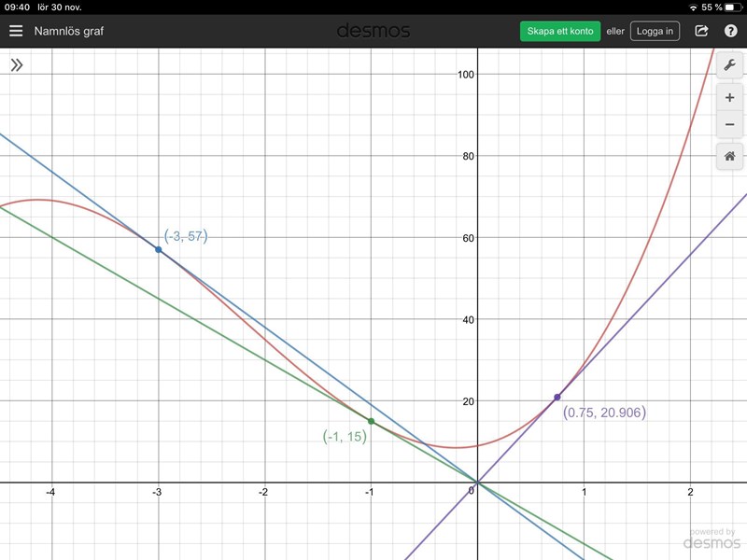Select the blue point at (-3, 57)
747x560 pixels.
tap(158, 249)
